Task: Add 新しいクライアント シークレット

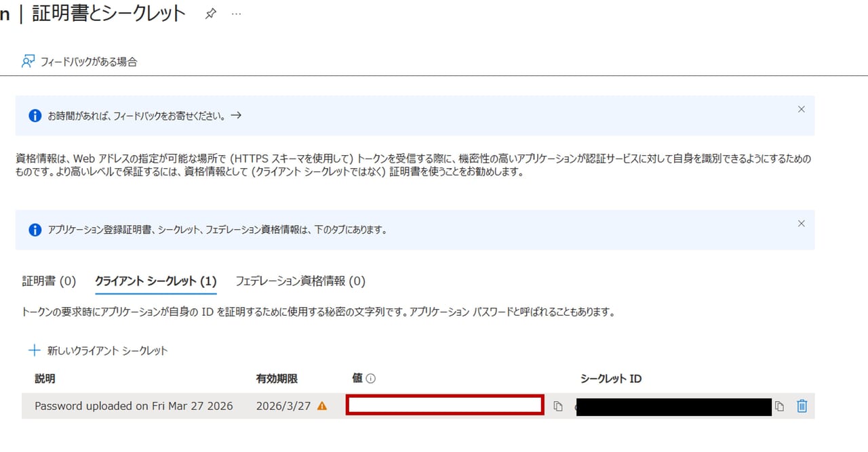Action: (x=98, y=350)
